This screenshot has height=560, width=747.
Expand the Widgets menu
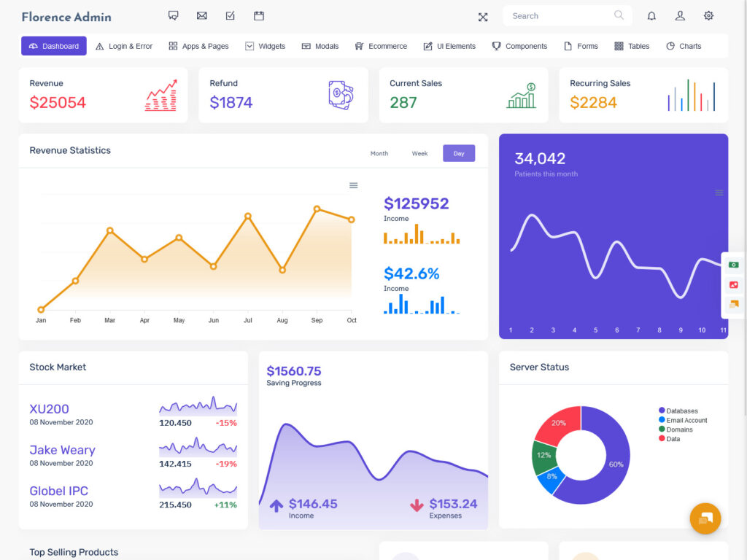point(266,46)
